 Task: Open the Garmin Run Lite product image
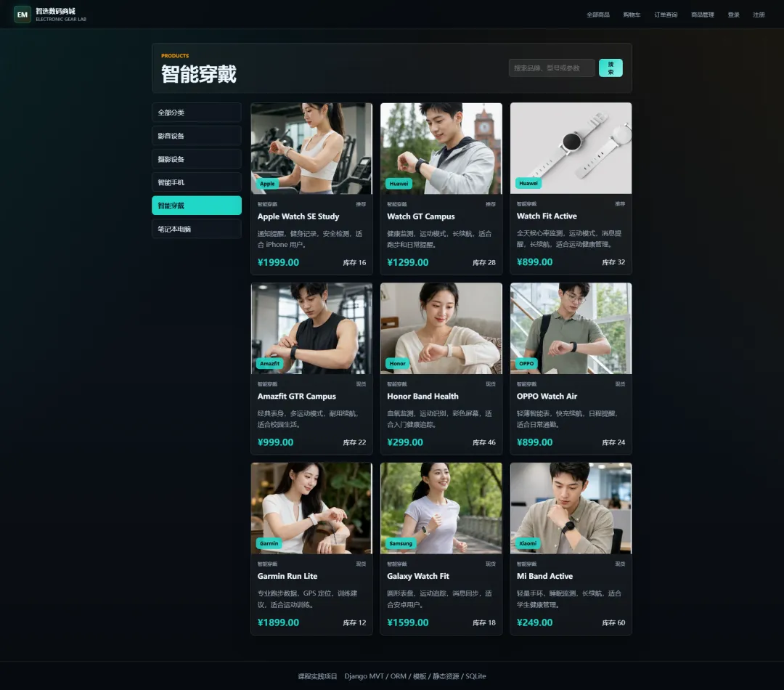311,508
